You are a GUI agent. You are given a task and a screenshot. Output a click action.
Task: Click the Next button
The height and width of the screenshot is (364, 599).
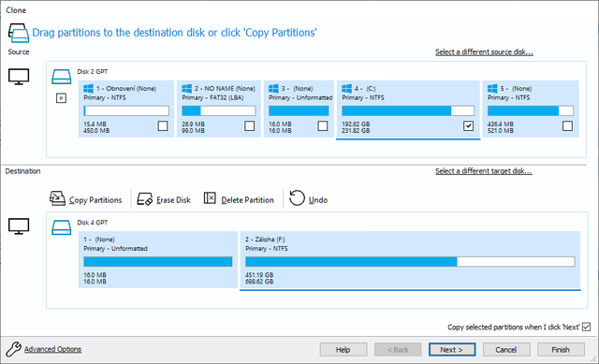[x=452, y=349]
